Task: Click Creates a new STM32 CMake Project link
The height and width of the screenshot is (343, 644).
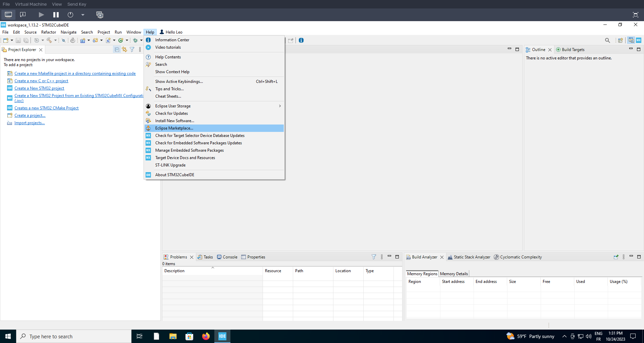Action: (46, 108)
